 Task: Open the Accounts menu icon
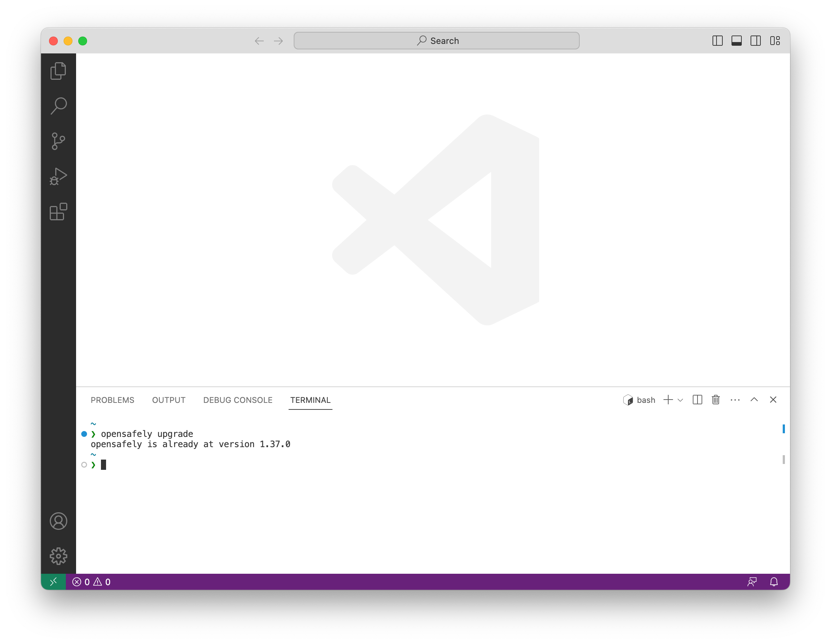(58, 521)
